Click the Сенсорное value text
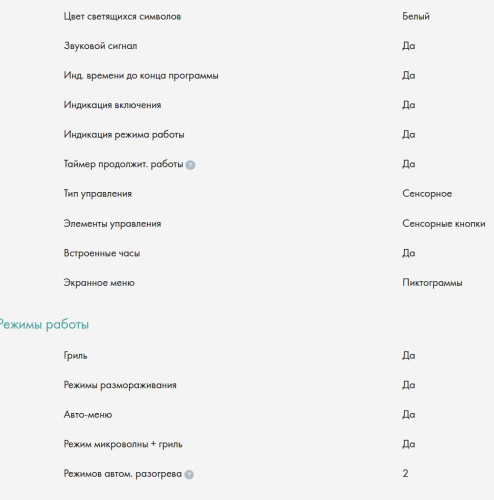494x500 pixels. pyautogui.click(x=427, y=194)
